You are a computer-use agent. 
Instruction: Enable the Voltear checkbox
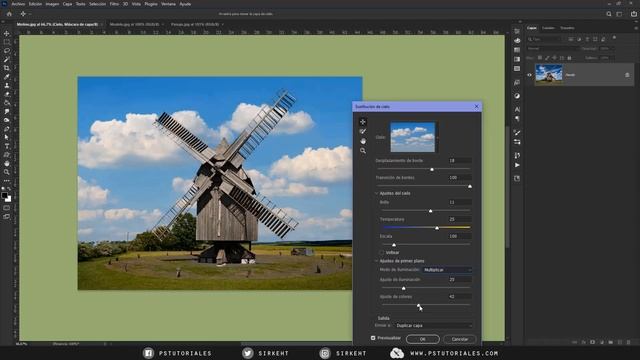(x=382, y=253)
